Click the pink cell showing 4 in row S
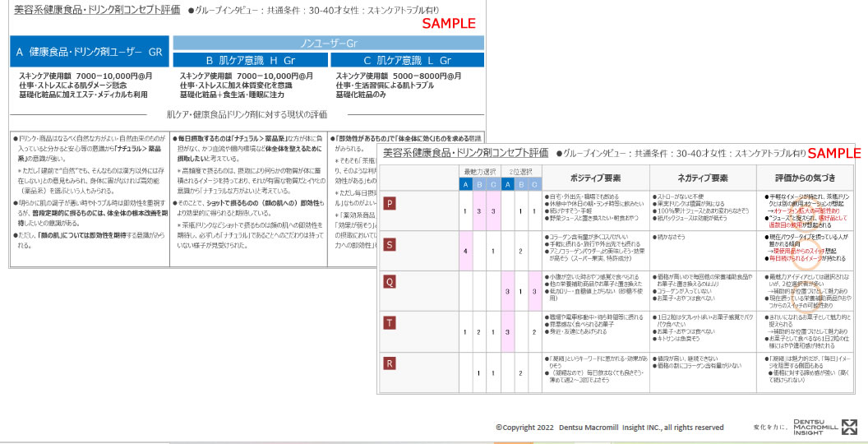868x444 pixels. [x=465, y=251]
